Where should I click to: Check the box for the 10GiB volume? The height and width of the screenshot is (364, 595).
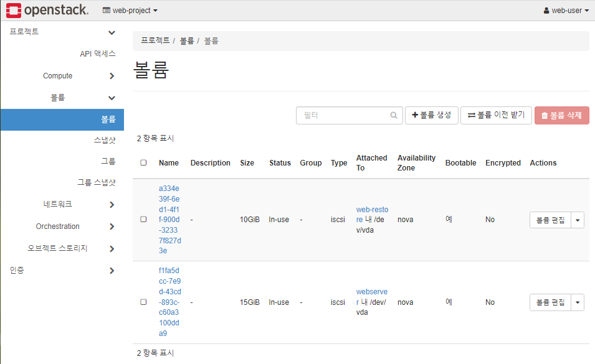click(143, 219)
